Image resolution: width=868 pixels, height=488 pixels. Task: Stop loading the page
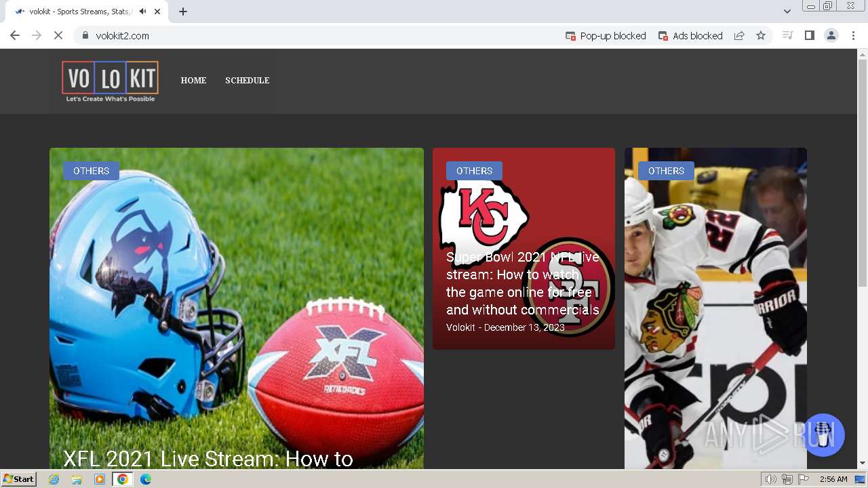tap(58, 35)
